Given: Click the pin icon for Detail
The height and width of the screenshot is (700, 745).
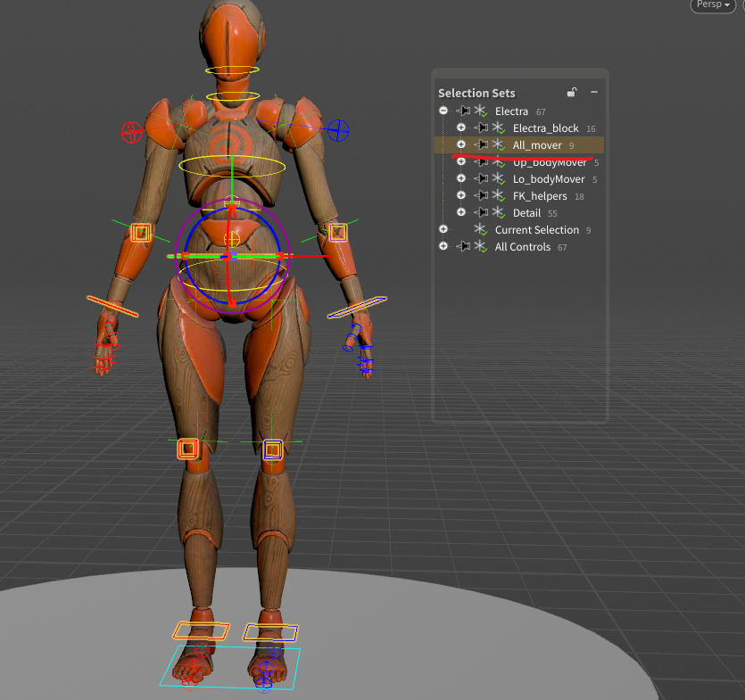Looking at the screenshot, I should click(x=481, y=212).
